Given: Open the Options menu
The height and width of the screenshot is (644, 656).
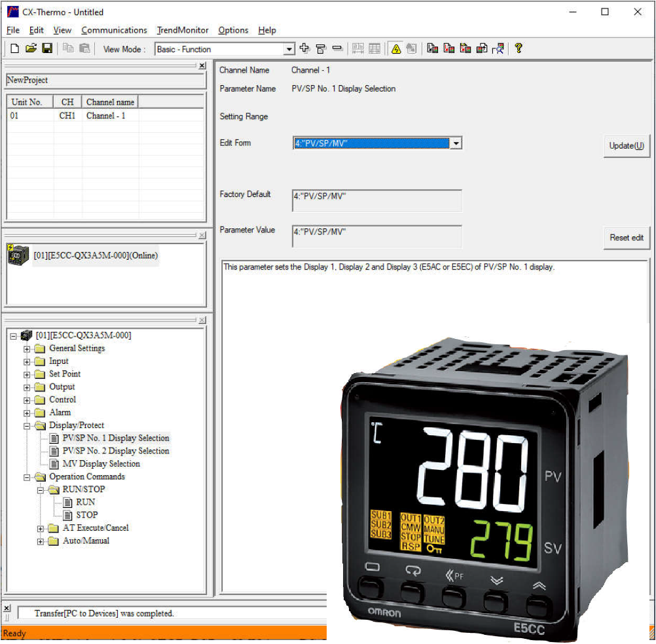Looking at the screenshot, I should pos(233,30).
